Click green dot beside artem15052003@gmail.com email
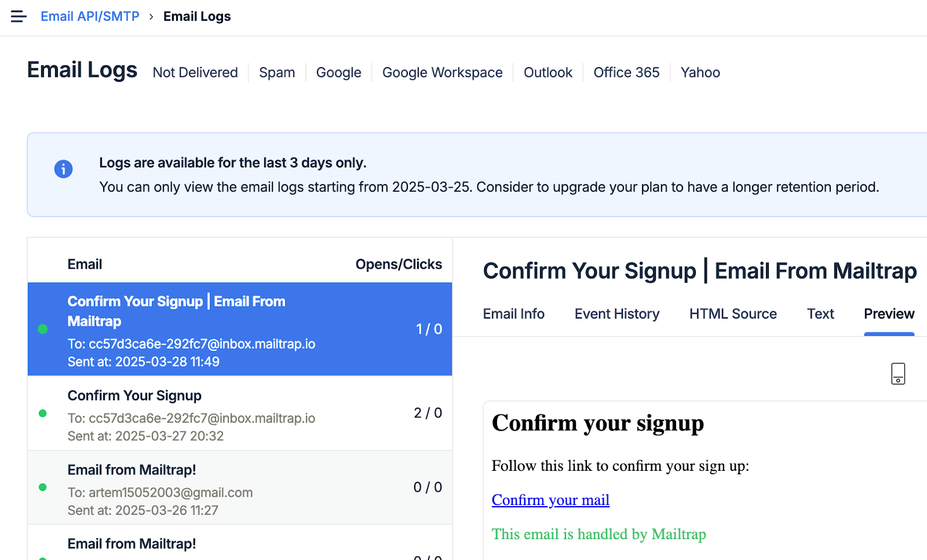Viewport: 927px width, 560px height. pos(42,488)
